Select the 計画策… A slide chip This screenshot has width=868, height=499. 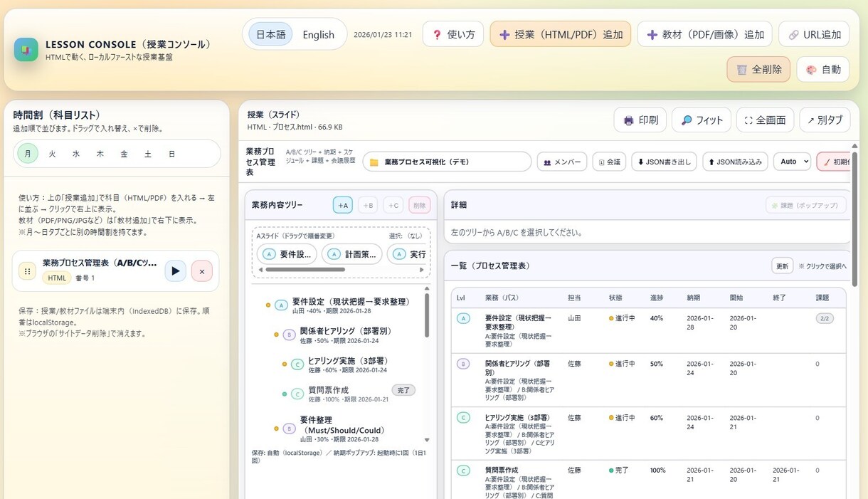tap(351, 254)
